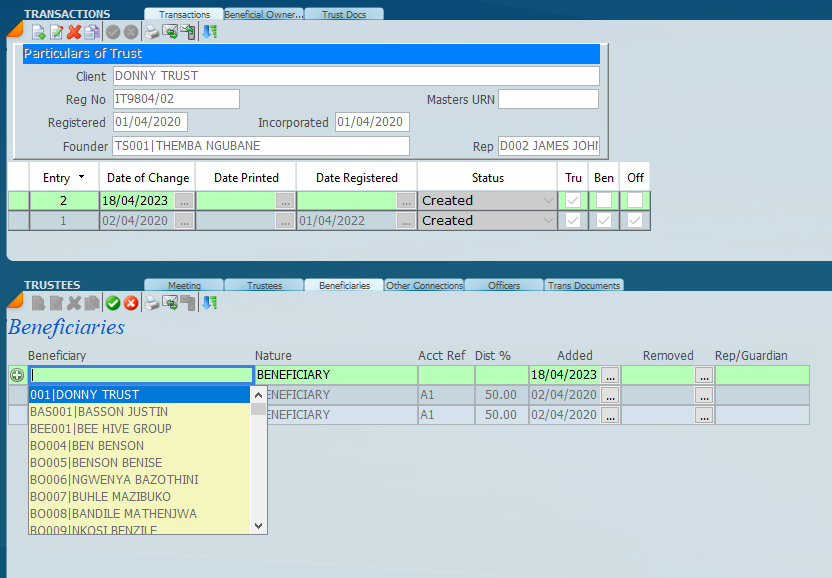Click the email envelope icon in Trustees toolbar

click(x=169, y=303)
